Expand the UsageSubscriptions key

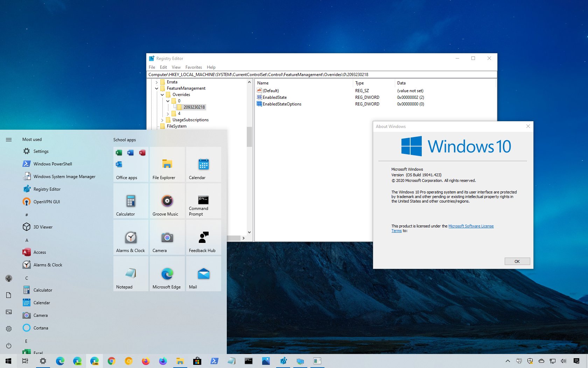162,120
